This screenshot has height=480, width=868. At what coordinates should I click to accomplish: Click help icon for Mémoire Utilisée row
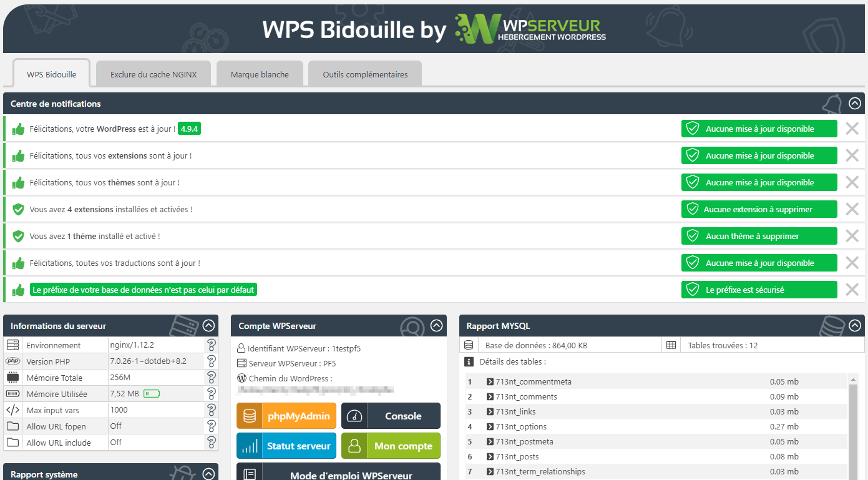(x=212, y=393)
